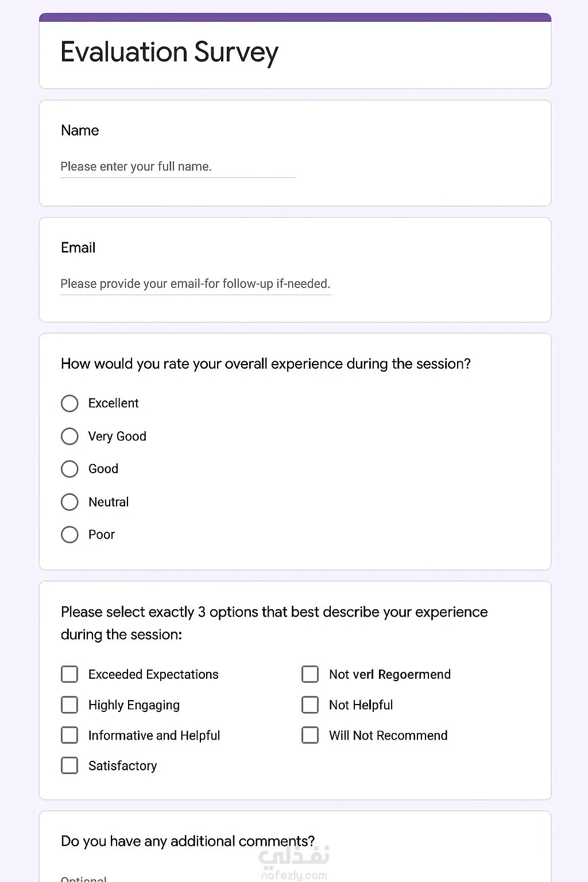588x882 pixels.
Task: Choose the Very Good rating option
Action: pos(69,436)
